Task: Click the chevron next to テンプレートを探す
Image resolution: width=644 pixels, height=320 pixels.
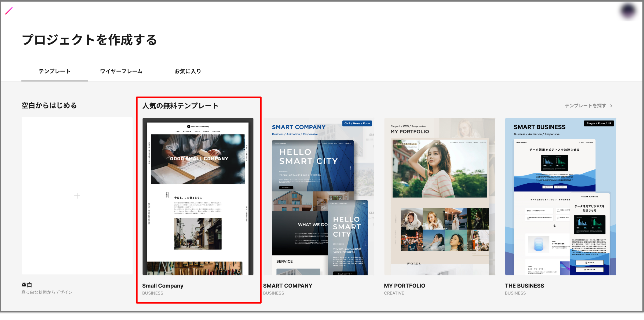Action: coord(611,106)
